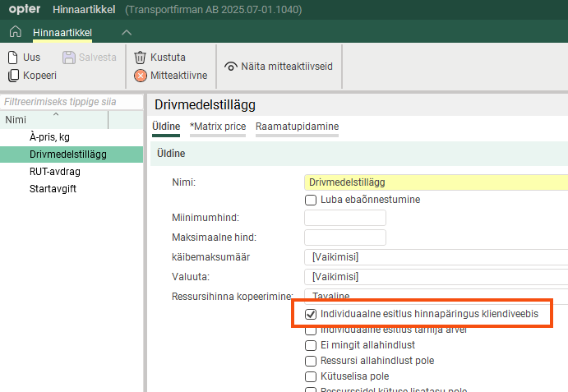This screenshot has width=568, height=392.
Task: Collapse the ribbon with the chevron arrow
Action: point(126,32)
